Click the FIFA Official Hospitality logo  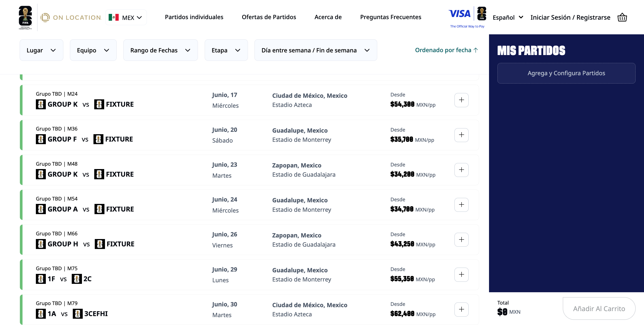(25, 18)
